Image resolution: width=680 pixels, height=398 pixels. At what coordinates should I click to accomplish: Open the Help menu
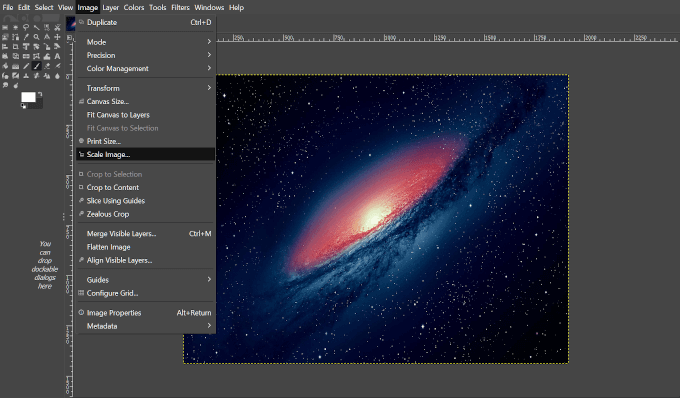pyautogui.click(x=236, y=7)
